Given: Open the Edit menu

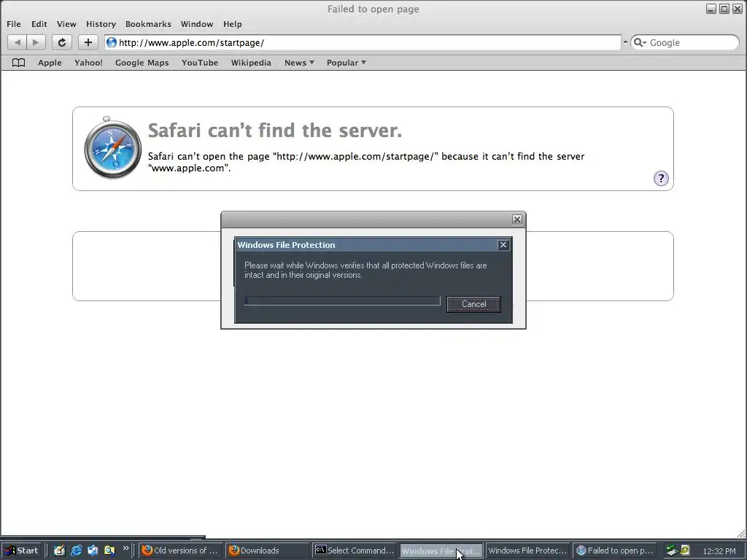Looking at the screenshot, I should coord(39,24).
